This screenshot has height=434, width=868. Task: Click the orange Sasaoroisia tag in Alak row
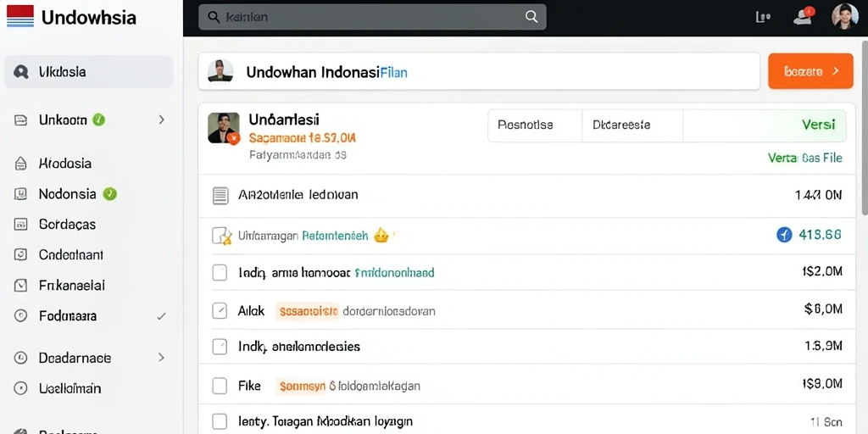[x=307, y=311]
